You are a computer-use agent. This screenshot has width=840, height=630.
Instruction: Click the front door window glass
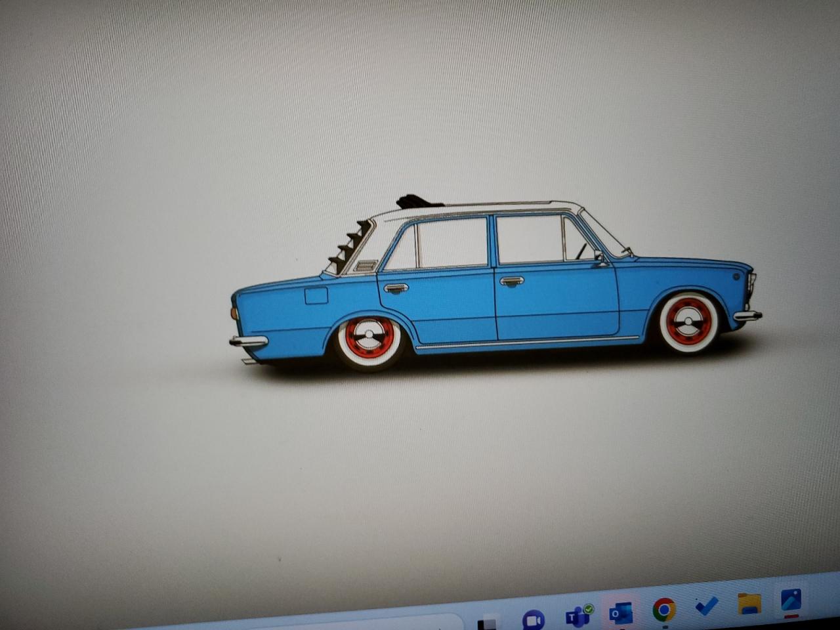(528, 239)
